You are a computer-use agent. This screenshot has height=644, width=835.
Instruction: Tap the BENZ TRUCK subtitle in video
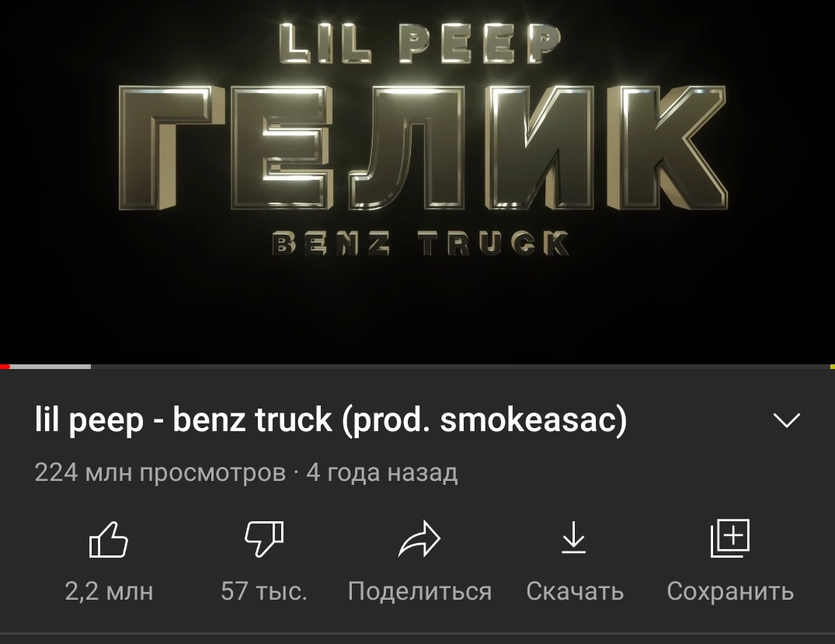tap(420, 243)
